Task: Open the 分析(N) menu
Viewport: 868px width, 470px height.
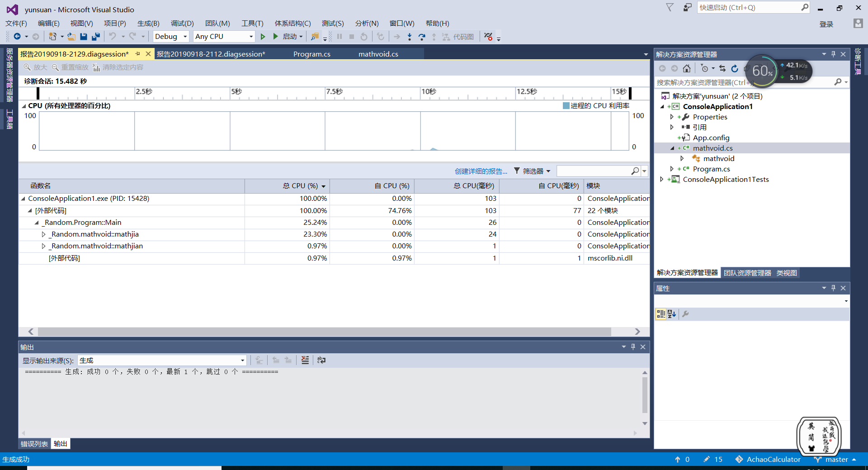Action: 367,24
